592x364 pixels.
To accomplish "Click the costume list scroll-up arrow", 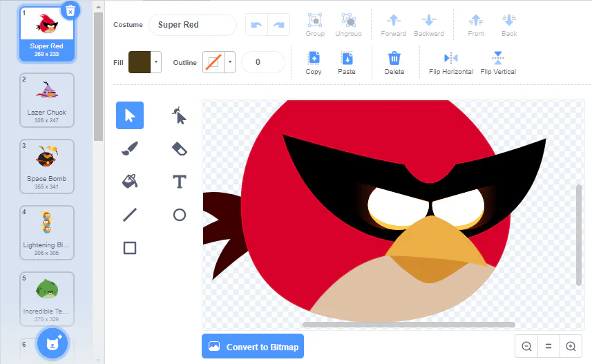I will [x=98, y=7].
